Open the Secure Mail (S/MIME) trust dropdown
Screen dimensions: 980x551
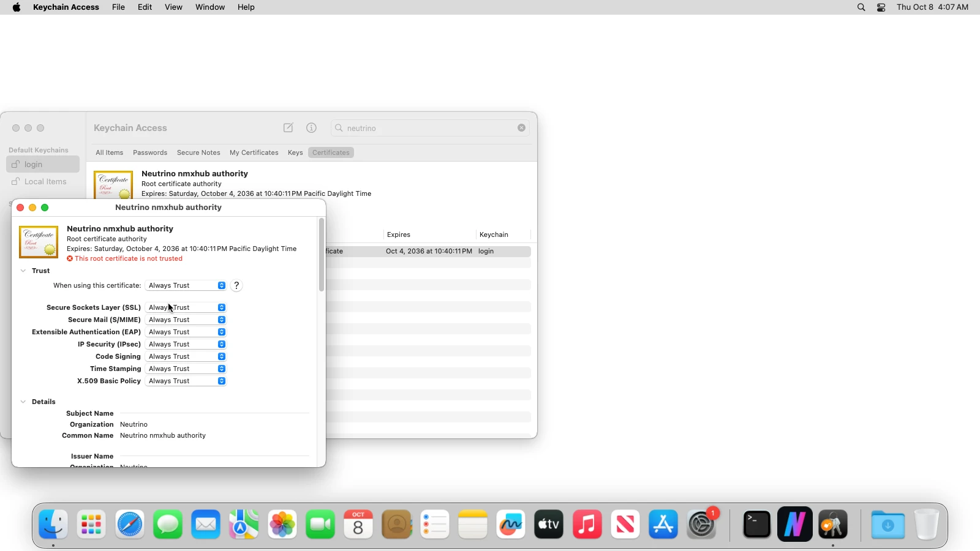pos(186,320)
